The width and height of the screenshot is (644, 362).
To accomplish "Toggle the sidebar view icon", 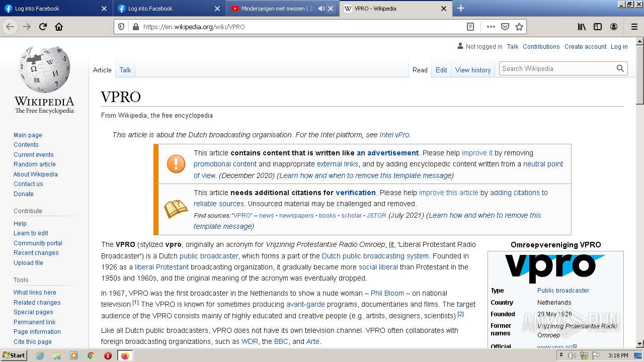I will point(598,27).
